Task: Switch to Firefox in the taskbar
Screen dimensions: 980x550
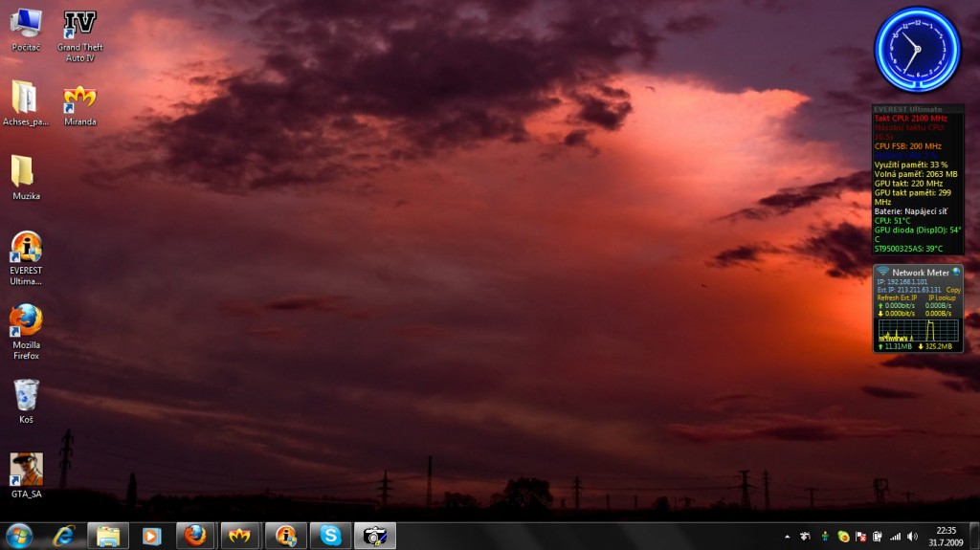Action: (x=195, y=537)
